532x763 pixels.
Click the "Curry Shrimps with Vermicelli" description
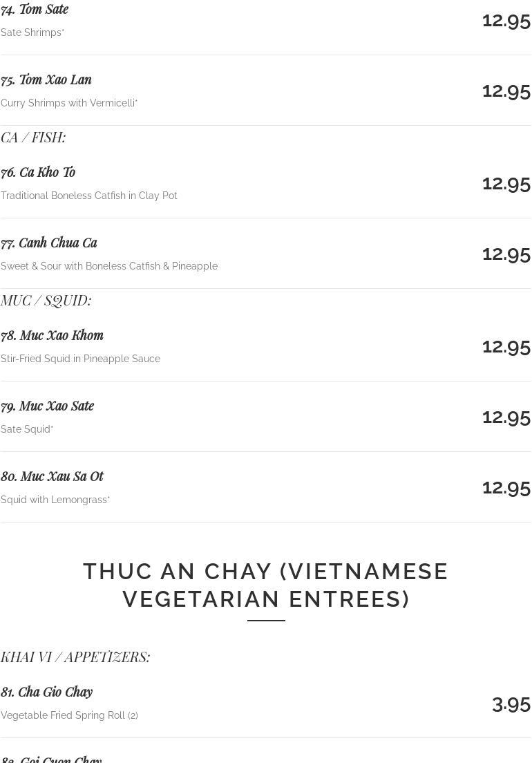69,103
